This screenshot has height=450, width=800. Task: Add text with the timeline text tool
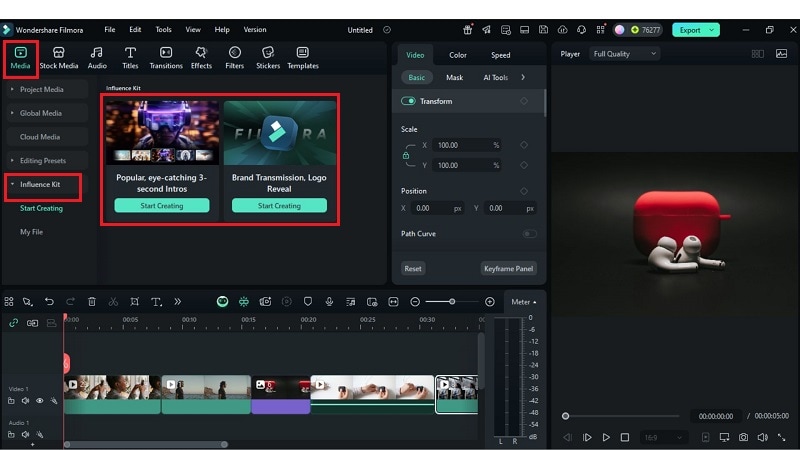click(156, 302)
